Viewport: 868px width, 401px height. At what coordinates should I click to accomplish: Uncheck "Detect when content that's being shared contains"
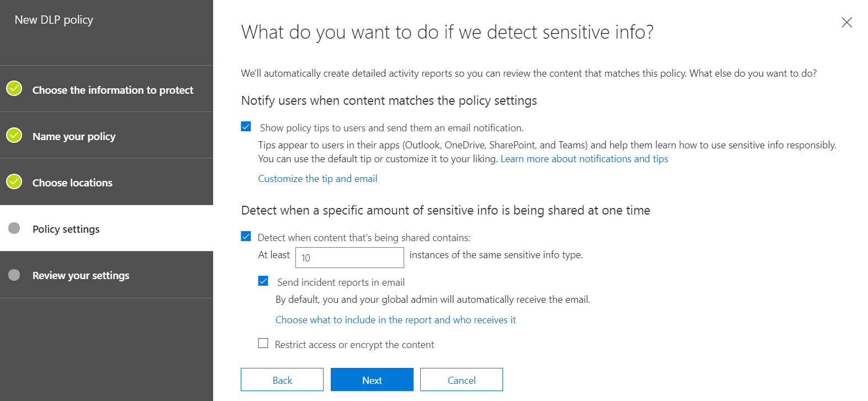(246, 236)
